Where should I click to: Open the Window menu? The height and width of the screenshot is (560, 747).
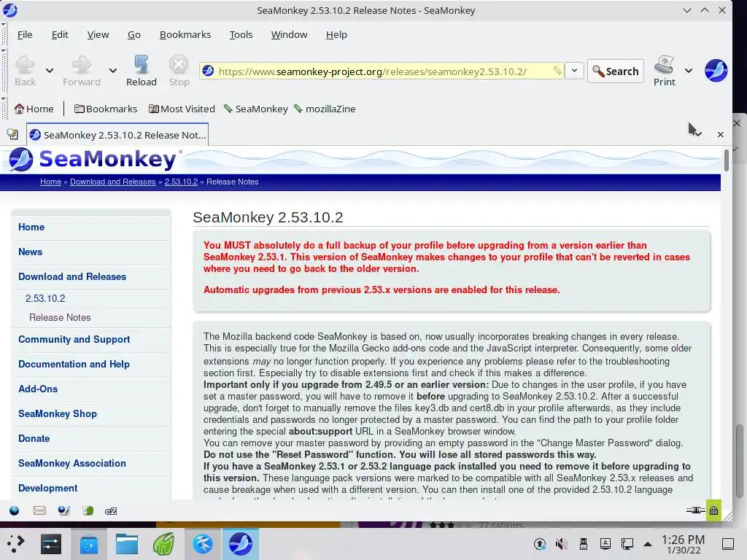[289, 35]
